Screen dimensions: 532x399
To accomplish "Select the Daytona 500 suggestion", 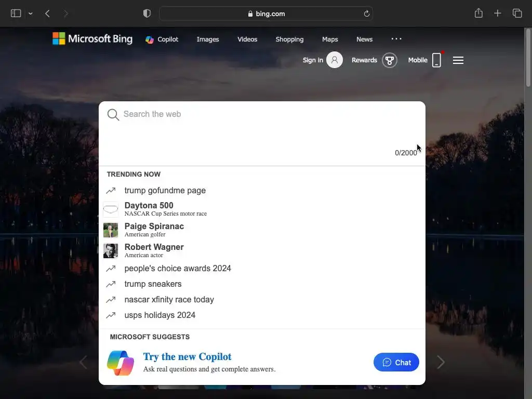I will 262,209.
